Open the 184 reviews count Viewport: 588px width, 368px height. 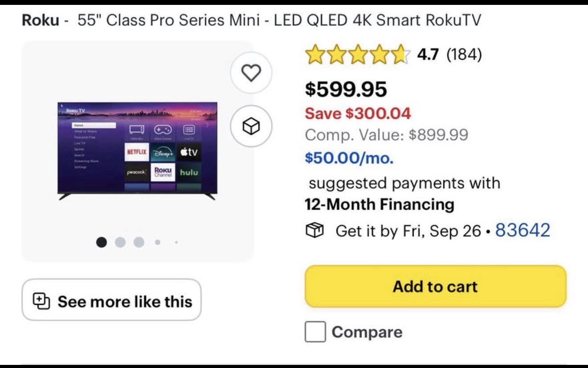(464, 55)
